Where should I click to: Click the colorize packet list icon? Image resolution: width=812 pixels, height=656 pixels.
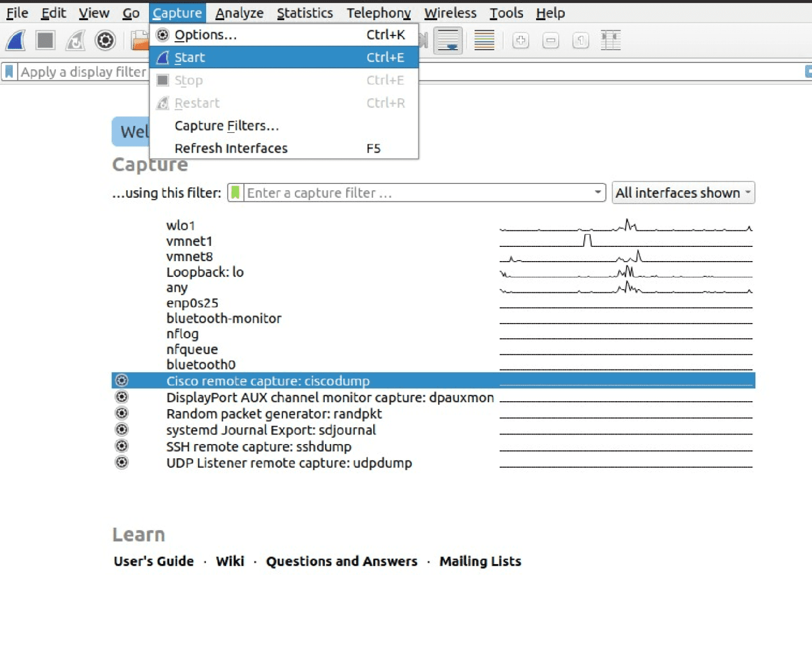[484, 40]
